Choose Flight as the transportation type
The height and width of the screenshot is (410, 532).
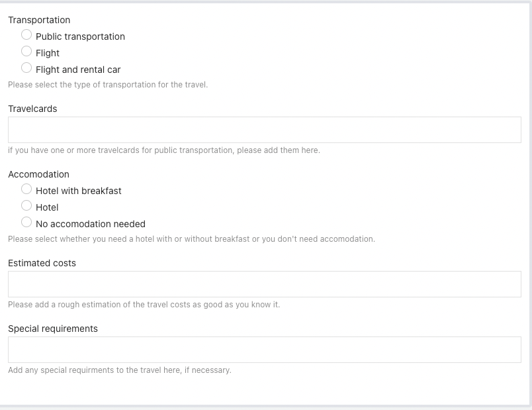tap(26, 51)
